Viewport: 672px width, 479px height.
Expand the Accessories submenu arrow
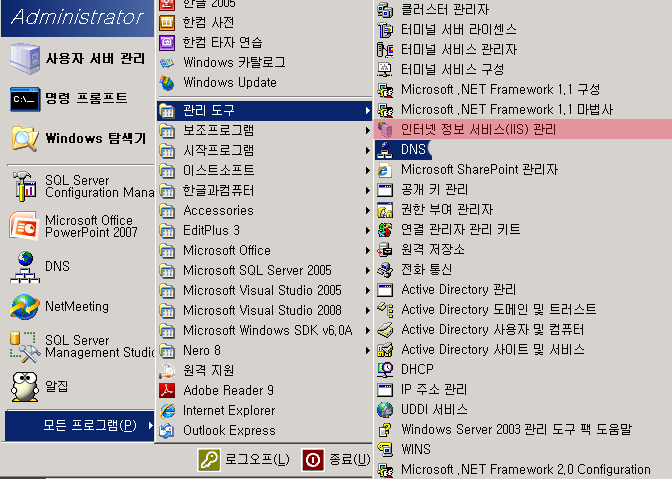[x=367, y=210]
